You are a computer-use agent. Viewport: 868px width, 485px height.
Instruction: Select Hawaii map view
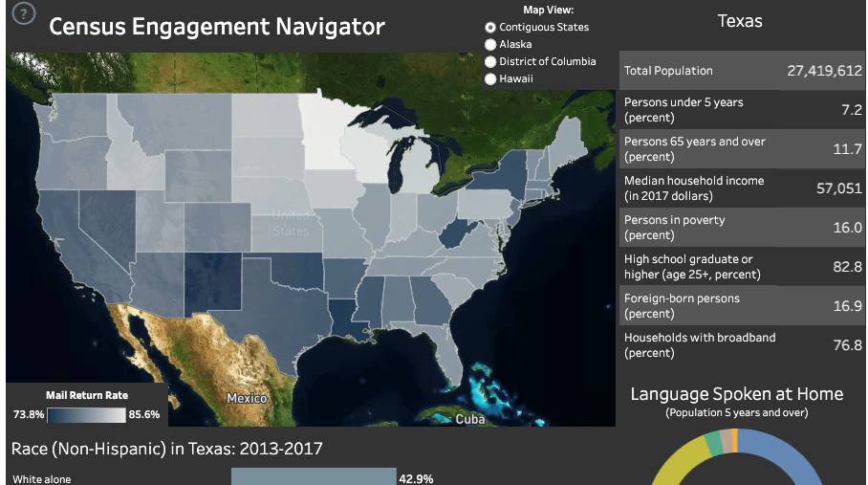[489, 78]
